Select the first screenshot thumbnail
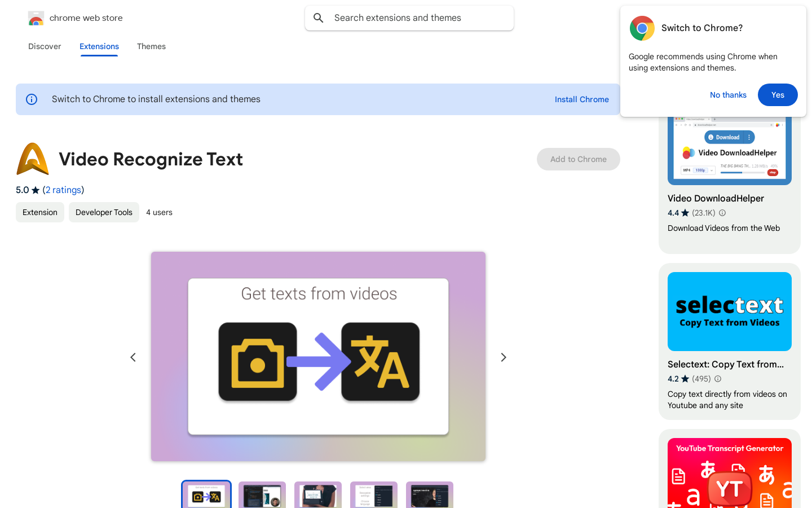The image size is (812, 508). point(206,494)
